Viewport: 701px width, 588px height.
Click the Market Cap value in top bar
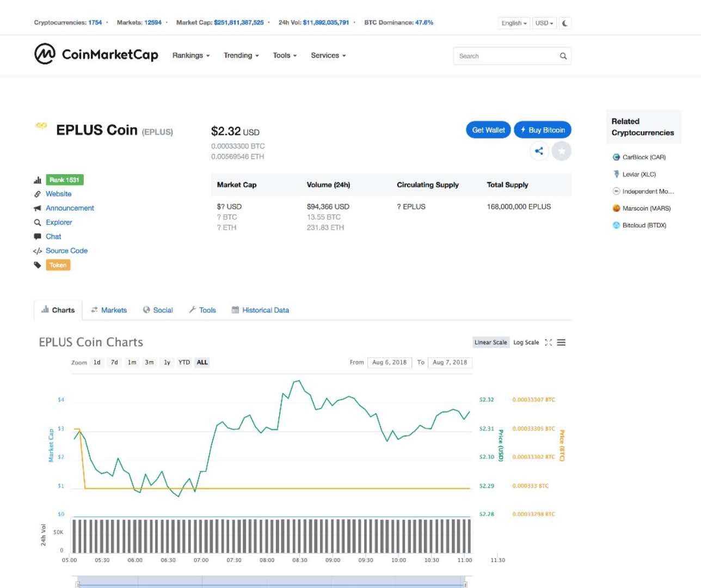(239, 22)
